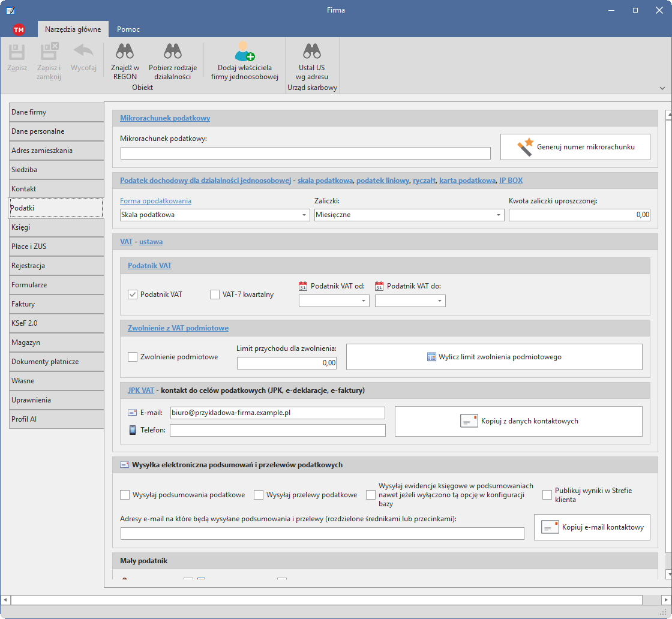Enable the VAT-7 kwartalny checkbox

click(215, 295)
